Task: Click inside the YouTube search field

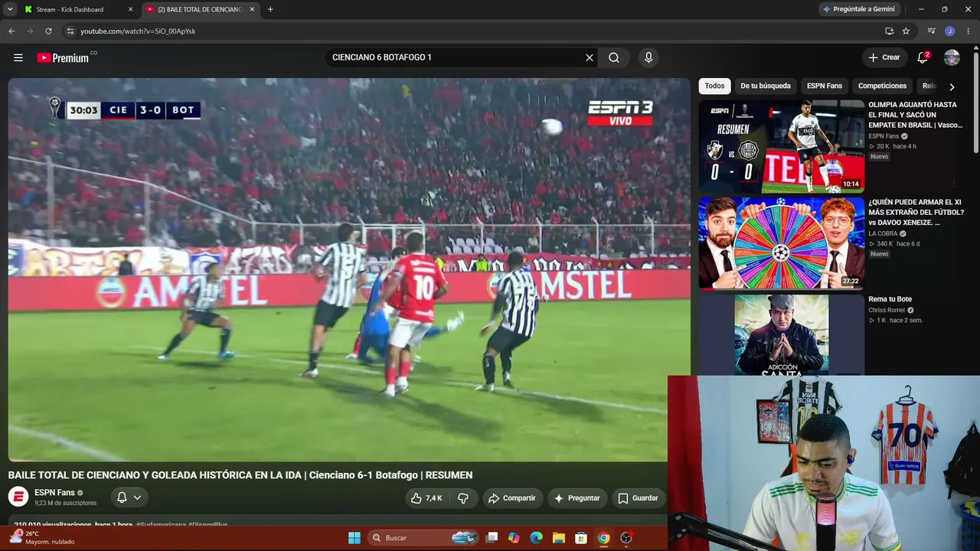Action: pyautogui.click(x=456, y=57)
